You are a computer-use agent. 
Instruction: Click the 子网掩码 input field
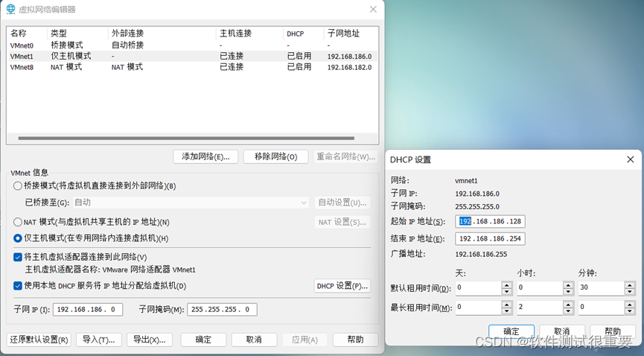pyautogui.click(x=222, y=310)
